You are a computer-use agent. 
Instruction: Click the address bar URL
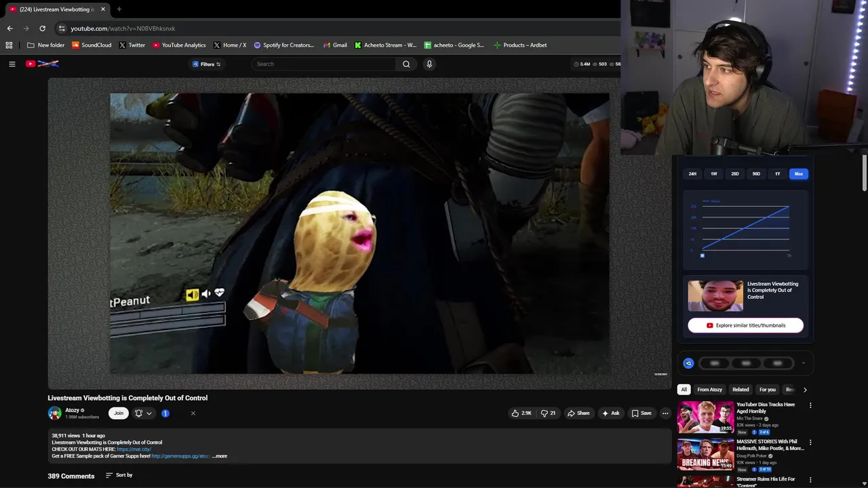pos(123,28)
